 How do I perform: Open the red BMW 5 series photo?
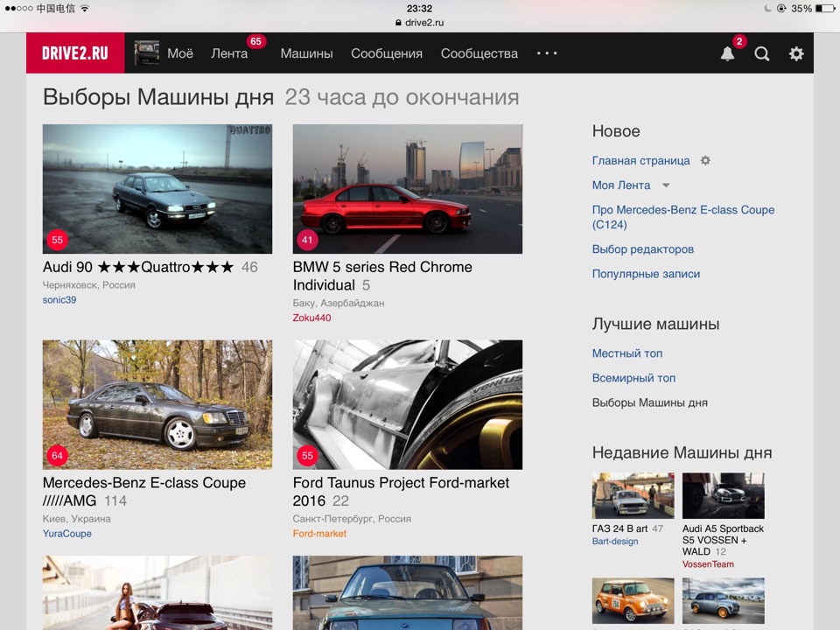(408, 189)
